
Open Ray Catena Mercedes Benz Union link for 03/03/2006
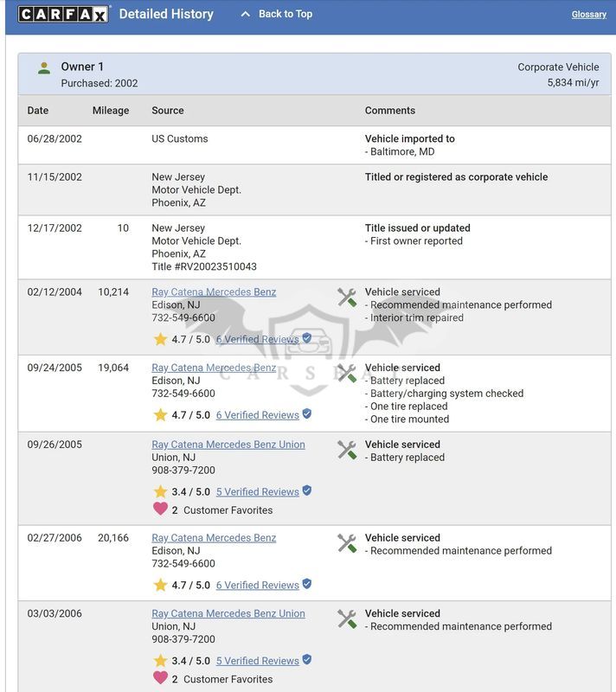point(228,613)
